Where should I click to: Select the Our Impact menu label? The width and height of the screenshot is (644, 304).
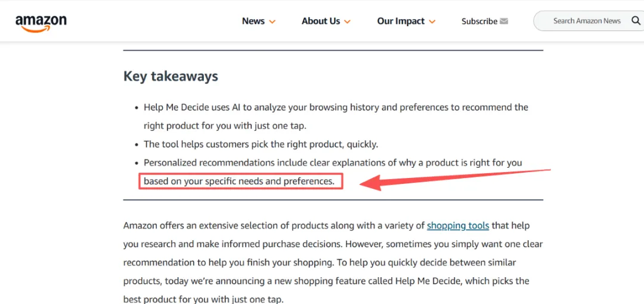[401, 21]
